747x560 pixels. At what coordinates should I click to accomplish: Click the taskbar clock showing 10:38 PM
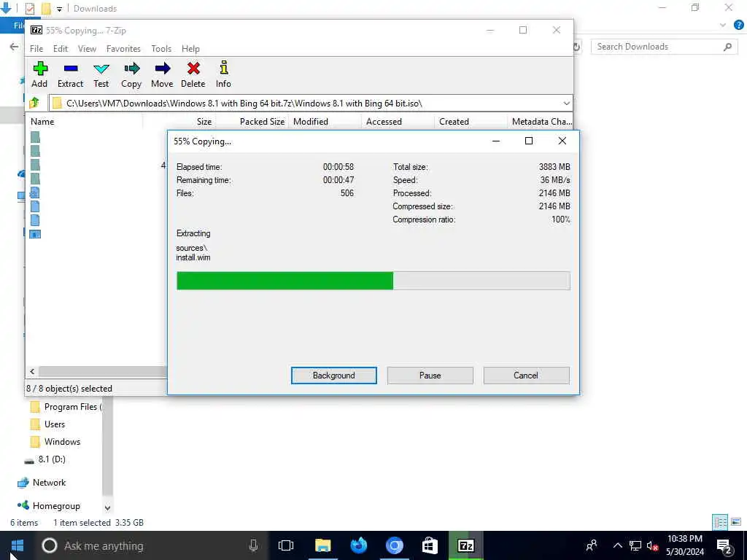tap(684, 545)
